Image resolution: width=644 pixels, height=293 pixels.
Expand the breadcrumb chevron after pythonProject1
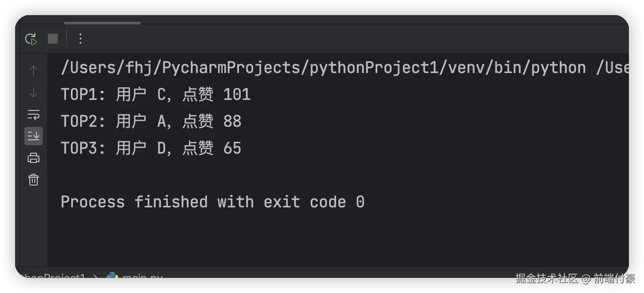click(x=96, y=277)
